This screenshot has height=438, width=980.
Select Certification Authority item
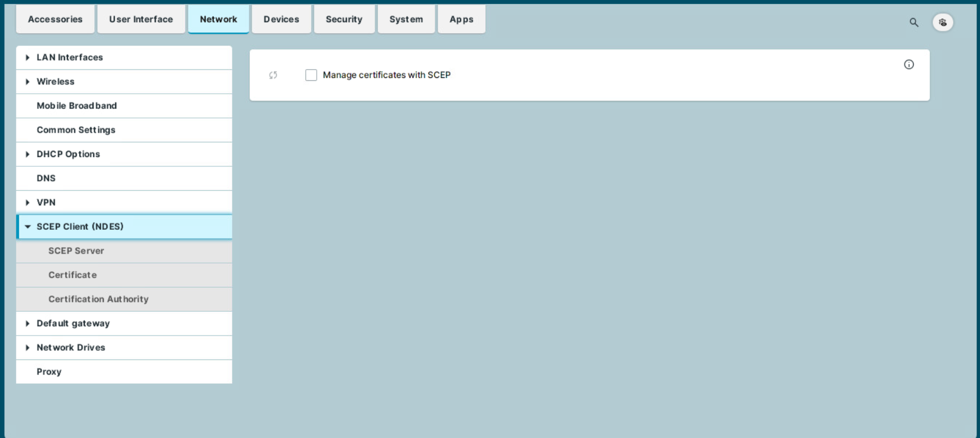98,299
